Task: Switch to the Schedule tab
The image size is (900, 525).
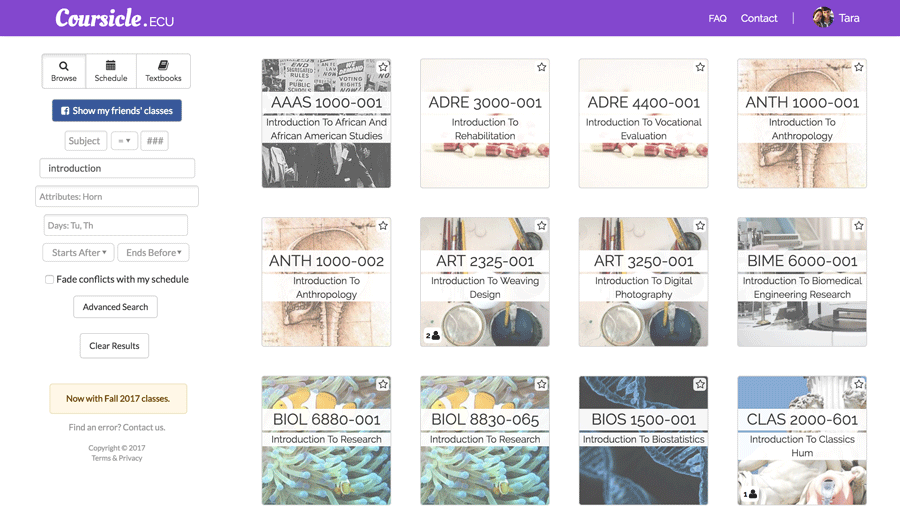Action: [x=111, y=71]
